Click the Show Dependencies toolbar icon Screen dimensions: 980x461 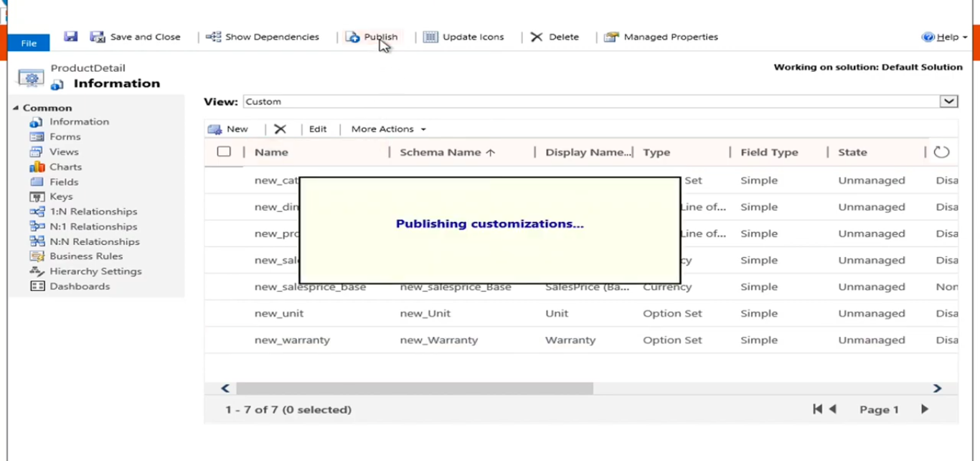[214, 37]
